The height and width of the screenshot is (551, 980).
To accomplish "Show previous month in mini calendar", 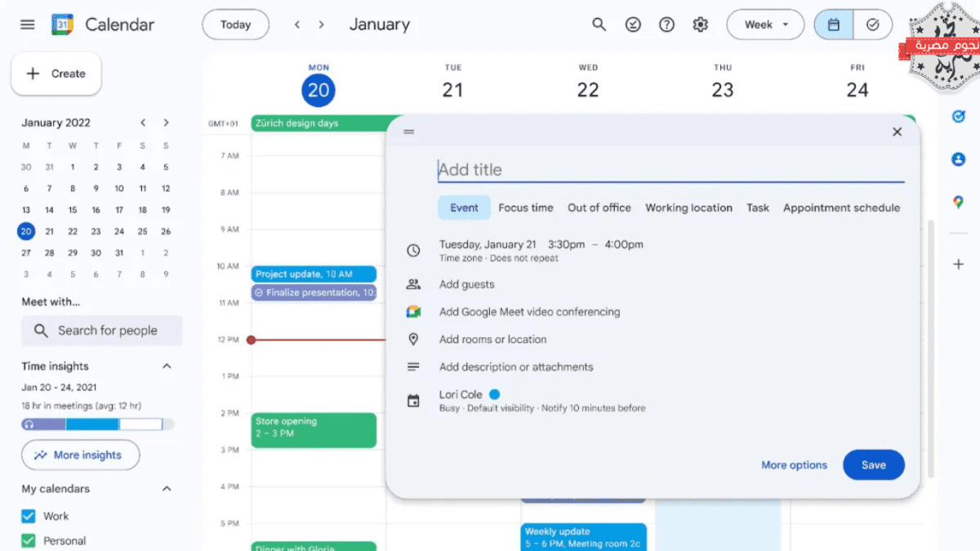I will tap(143, 122).
